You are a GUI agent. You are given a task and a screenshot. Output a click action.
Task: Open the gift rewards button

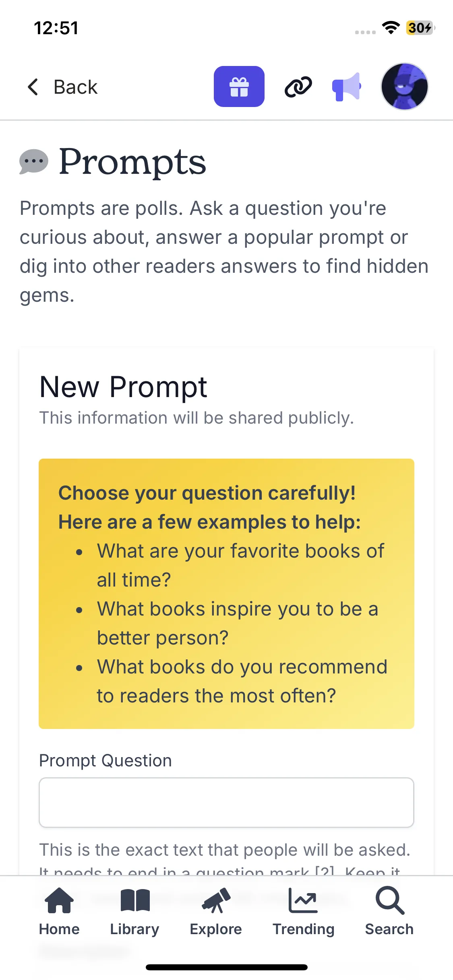(239, 86)
